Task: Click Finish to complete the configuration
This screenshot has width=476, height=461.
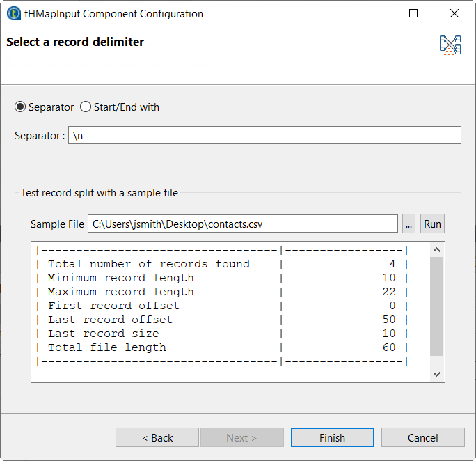Action: (x=332, y=437)
